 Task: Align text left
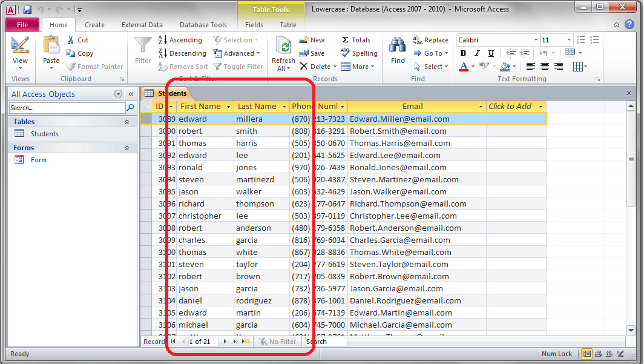(531, 67)
